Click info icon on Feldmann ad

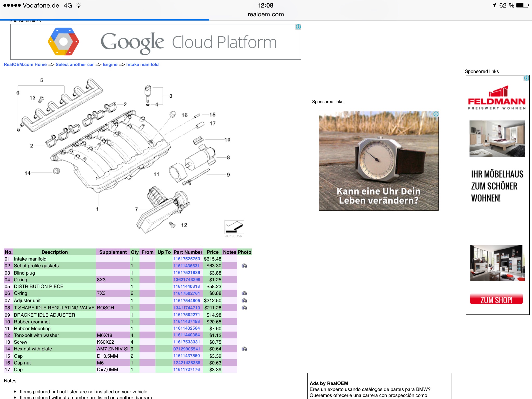[x=526, y=78]
